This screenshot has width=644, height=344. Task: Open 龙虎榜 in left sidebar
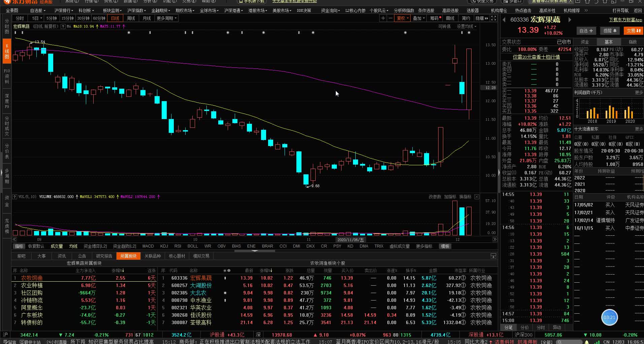[7, 226]
